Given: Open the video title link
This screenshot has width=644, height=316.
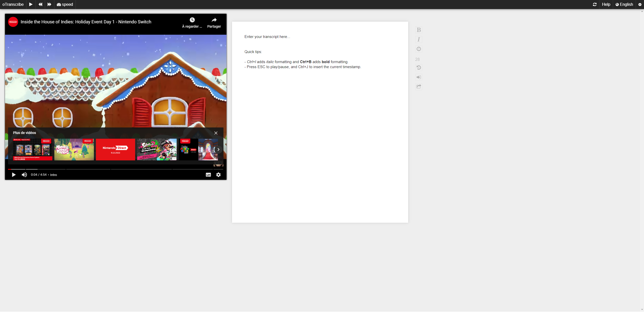Looking at the screenshot, I should (86, 22).
